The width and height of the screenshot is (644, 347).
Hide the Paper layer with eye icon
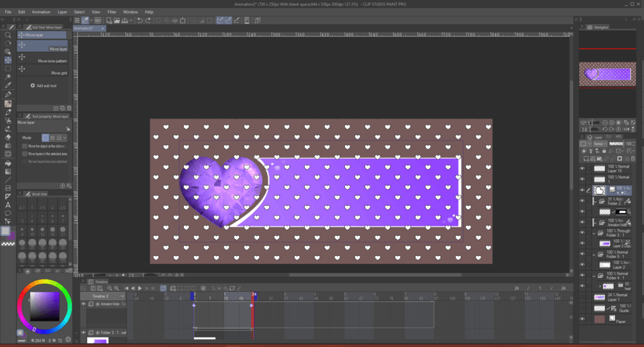582,319
